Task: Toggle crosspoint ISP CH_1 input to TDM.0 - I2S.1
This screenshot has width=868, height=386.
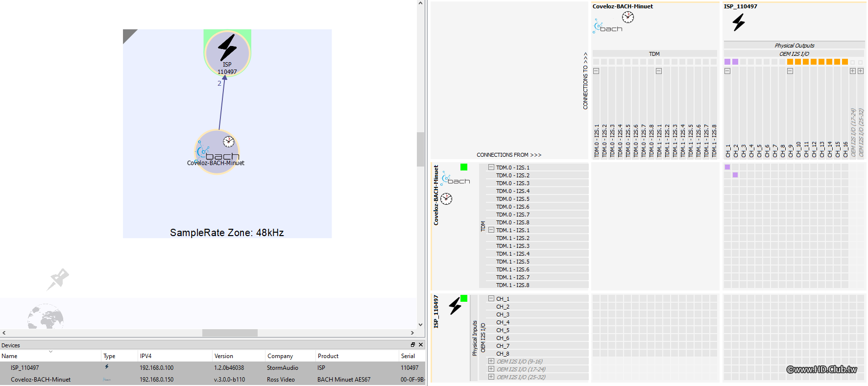Action: [596, 298]
